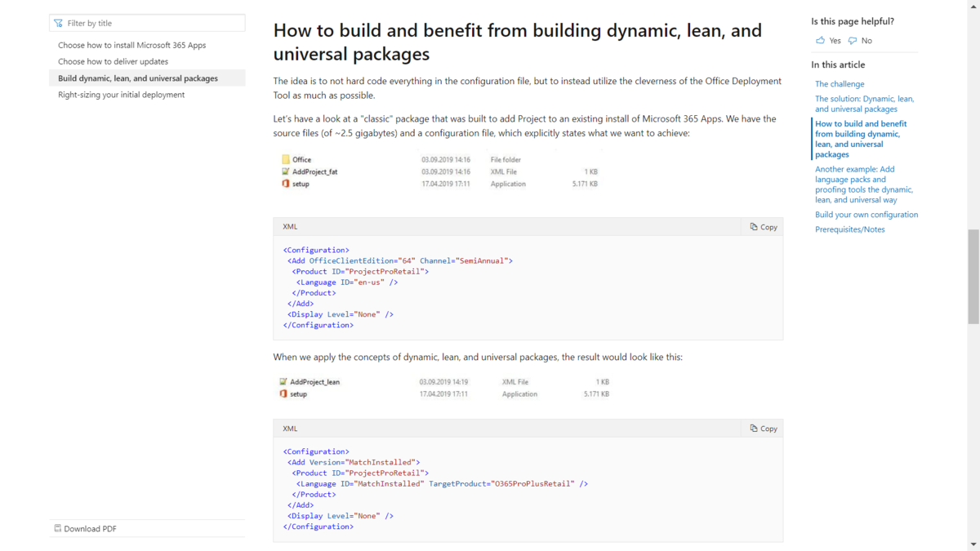Click the setup application icon in first listing

[285, 184]
